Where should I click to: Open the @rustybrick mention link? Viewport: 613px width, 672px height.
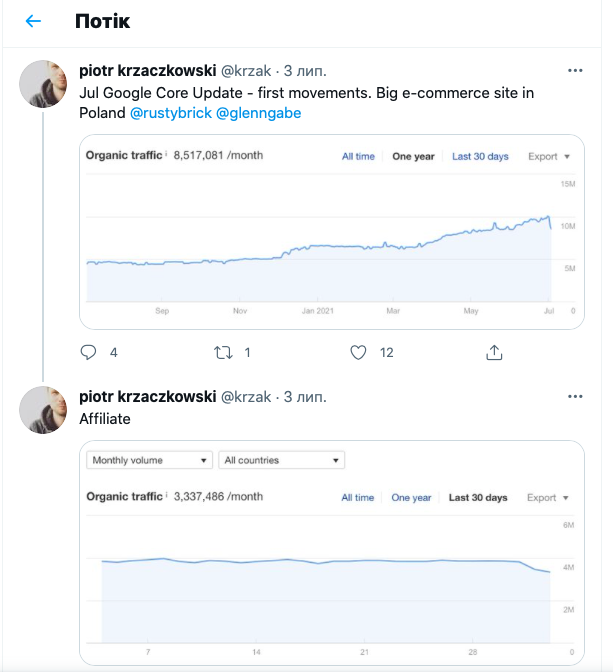click(x=170, y=113)
